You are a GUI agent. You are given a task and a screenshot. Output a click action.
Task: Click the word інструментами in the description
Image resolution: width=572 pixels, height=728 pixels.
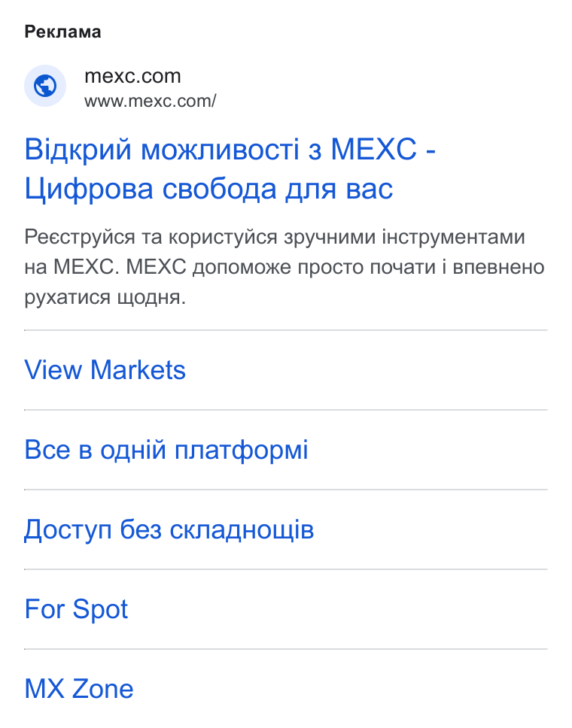tap(454, 237)
